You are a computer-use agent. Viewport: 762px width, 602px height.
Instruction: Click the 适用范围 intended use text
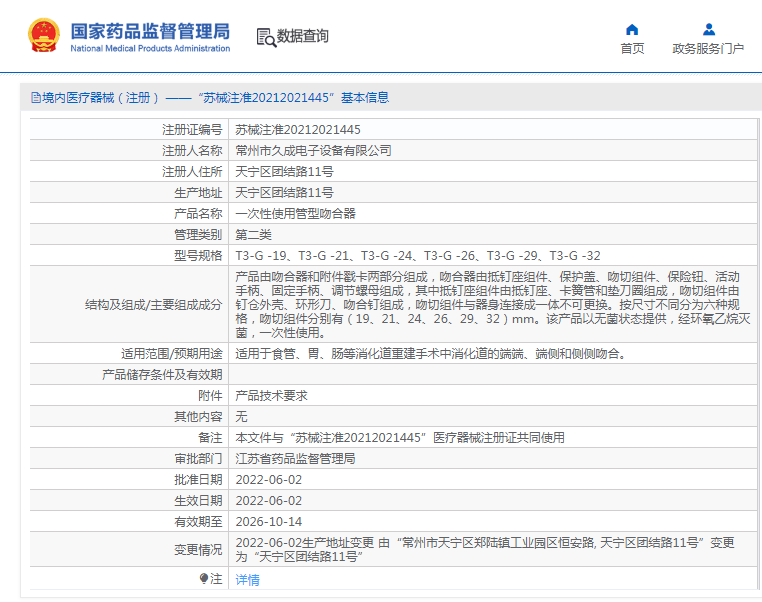point(433,354)
